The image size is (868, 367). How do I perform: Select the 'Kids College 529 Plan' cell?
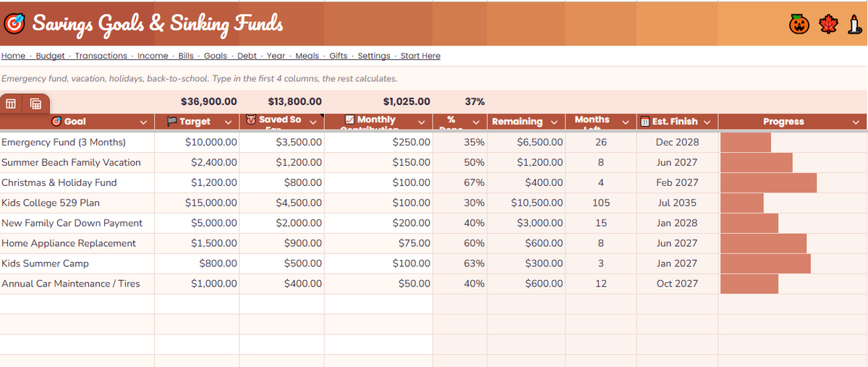click(x=77, y=203)
